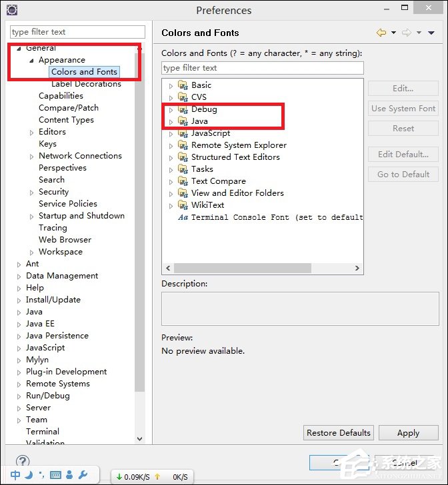Screen dimensions: 448x485
Task: Click the Debug category folder icon
Action: [183, 109]
